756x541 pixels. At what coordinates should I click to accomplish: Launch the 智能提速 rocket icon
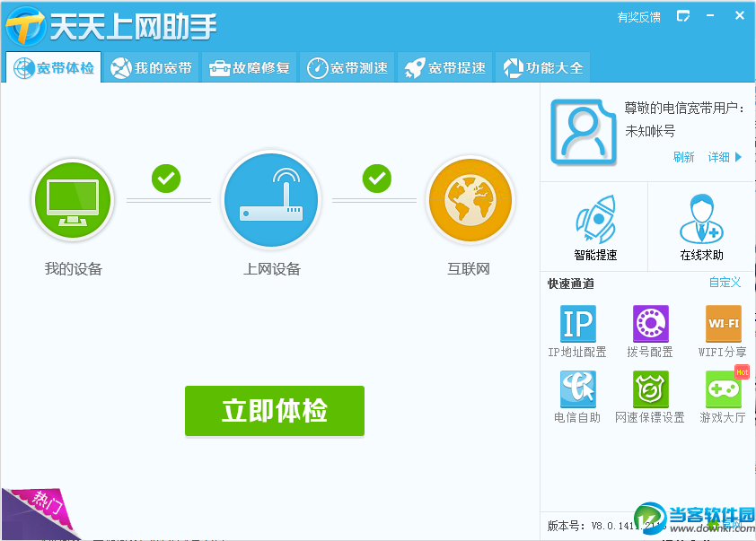pos(595,219)
